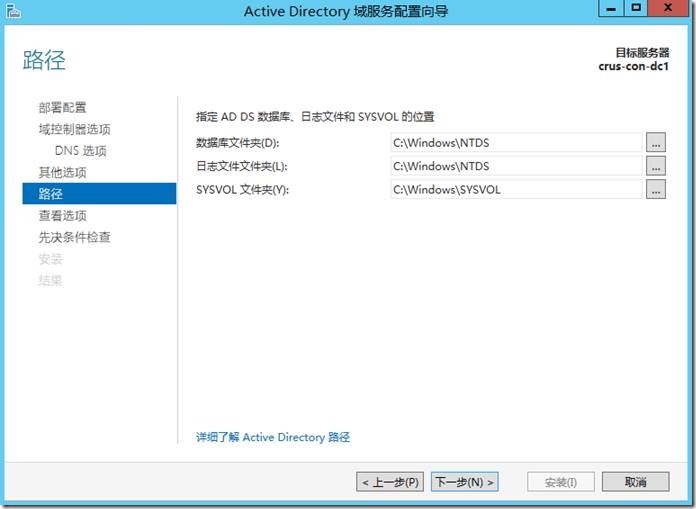Screen dimensions: 696x509
Task: Open 域控制器选项 step in sidebar
Action: [x=74, y=129]
